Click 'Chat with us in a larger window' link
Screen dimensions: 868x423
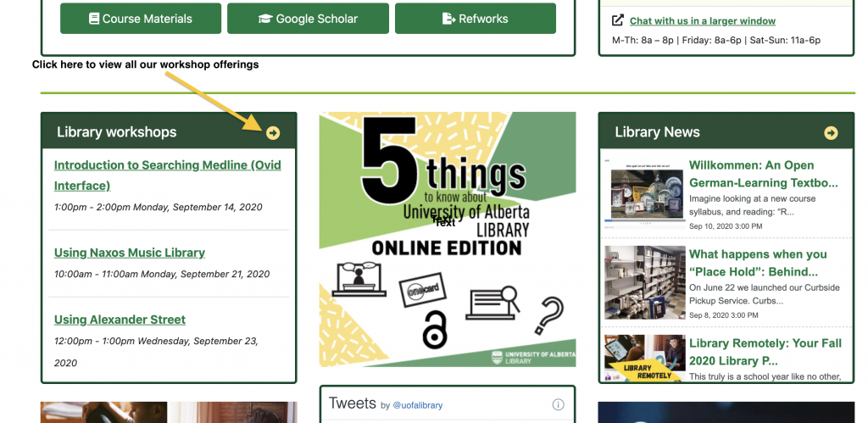[703, 21]
